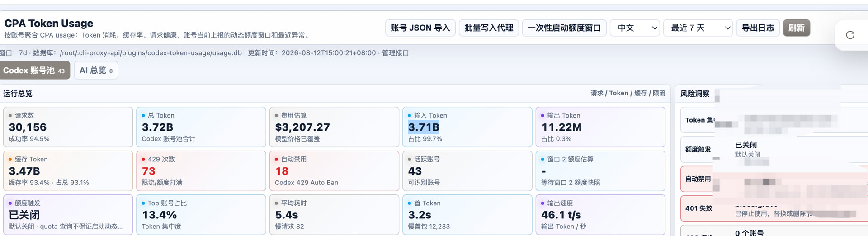
Task: Open the 中文 language dropdown
Action: (635, 28)
